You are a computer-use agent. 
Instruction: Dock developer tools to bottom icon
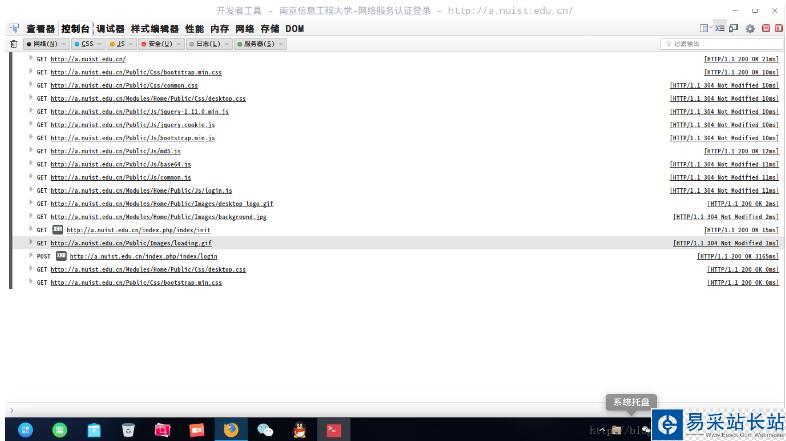[765, 28]
